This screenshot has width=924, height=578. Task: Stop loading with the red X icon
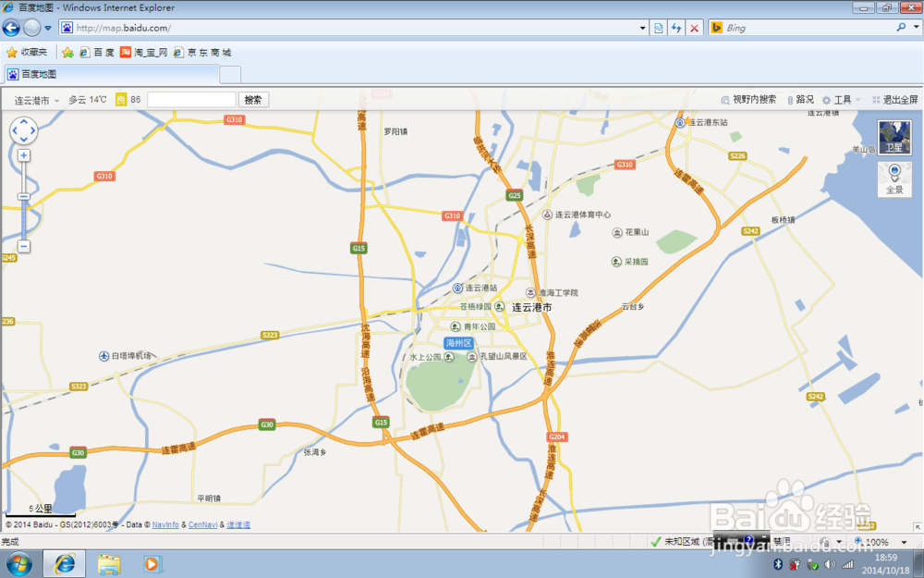(695, 28)
